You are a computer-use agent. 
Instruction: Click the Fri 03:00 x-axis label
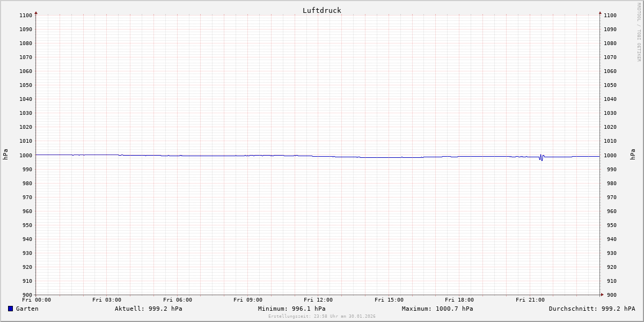click(x=107, y=300)
